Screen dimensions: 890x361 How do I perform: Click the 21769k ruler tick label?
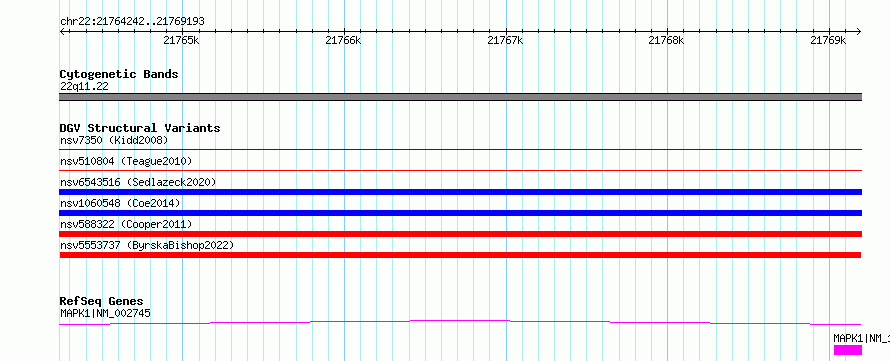pos(829,40)
